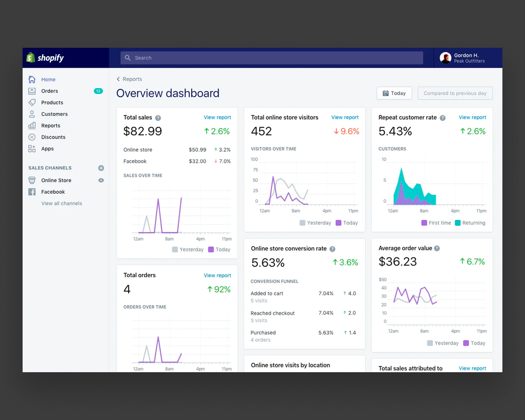
Task: Click purple Today legend swatch in sales chart
Action: coord(211,249)
